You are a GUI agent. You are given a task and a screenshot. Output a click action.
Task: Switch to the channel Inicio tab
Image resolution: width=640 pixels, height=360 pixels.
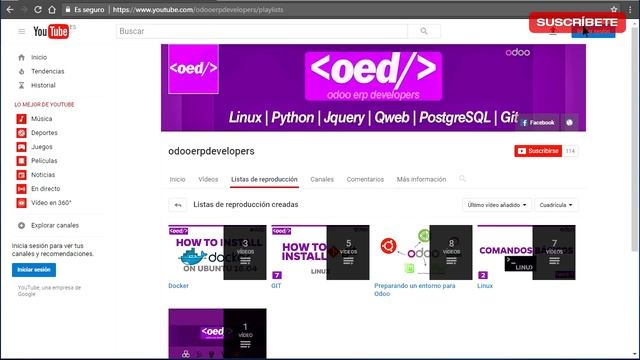coord(178,179)
